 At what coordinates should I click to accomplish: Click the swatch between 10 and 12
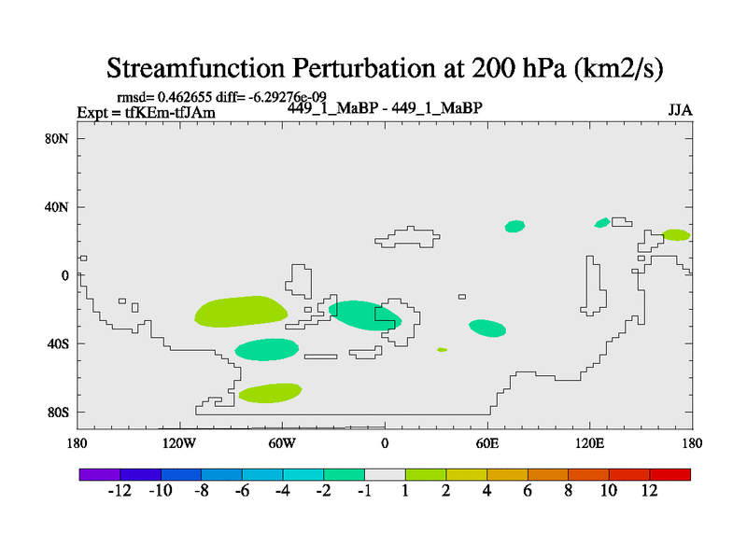pyautogui.click(x=629, y=474)
